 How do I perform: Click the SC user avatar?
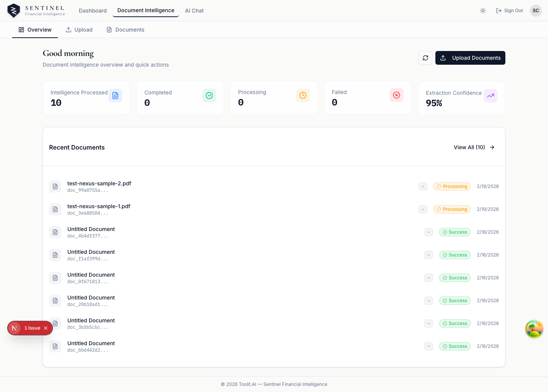click(x=536, y=11)
